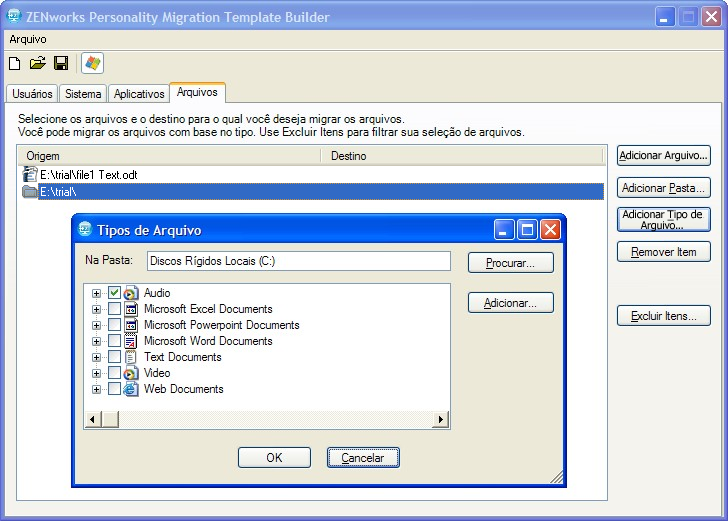This screenshot has height=521, width=728.
Task: Click the Na Pasta input field
Action: 299,261
